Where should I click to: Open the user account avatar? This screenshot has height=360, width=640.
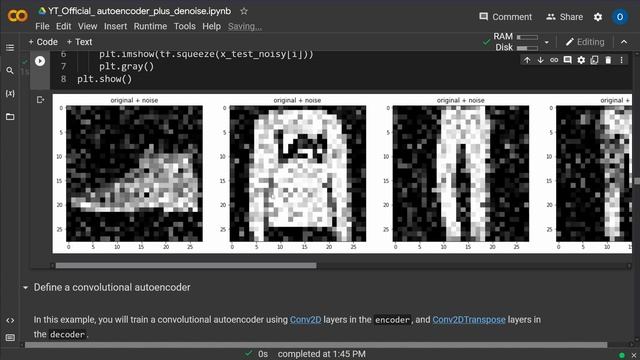pyautogui.click(x=620, y=17)
